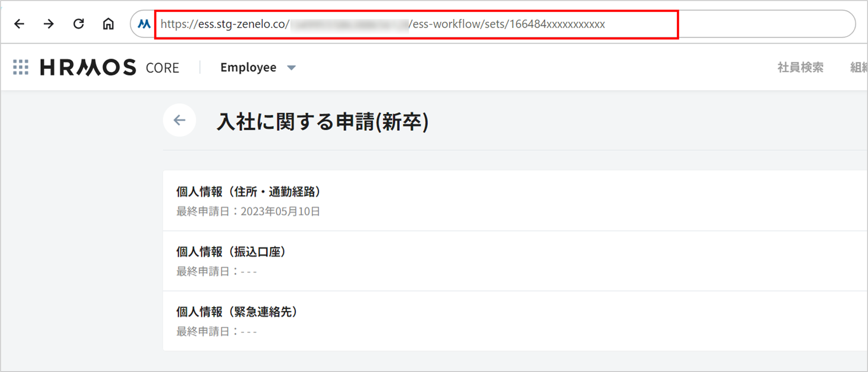Click the HRMOS logo
Image resolution: width=868 pixels, height=372 pixels.
(88, 68)
